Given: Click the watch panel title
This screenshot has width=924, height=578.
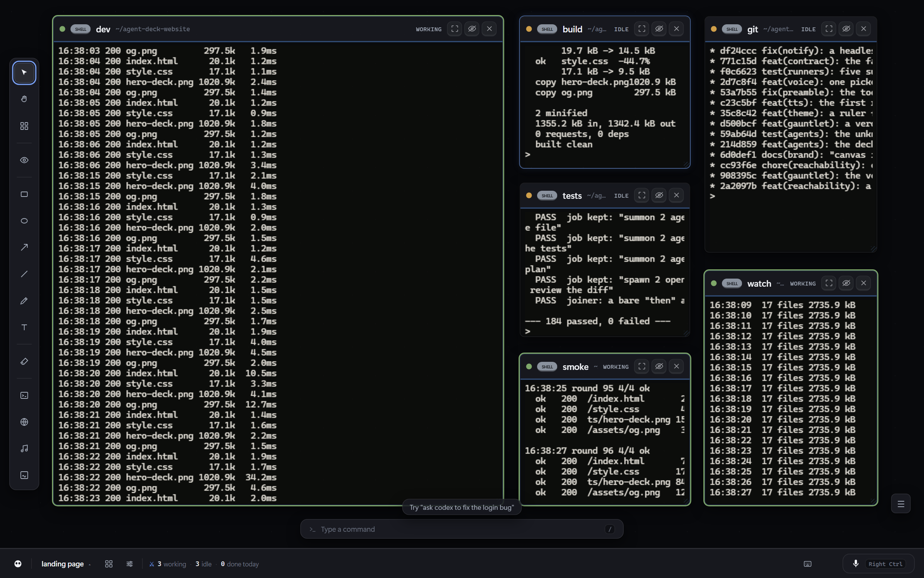Looking at the screenshot, I should coord(759,284).
